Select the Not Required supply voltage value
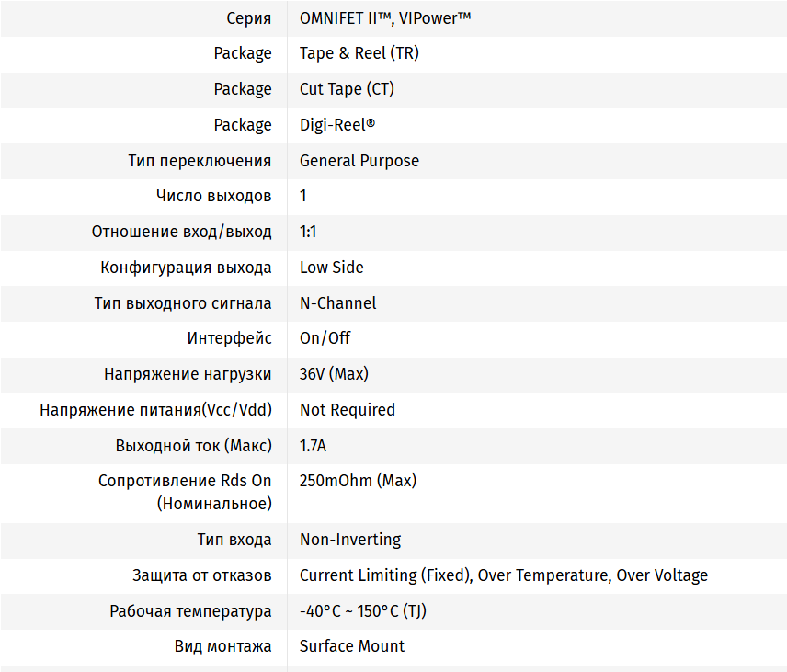Image resolution: width=787 pixels, height=672 pixels. (x=347, y=410)
